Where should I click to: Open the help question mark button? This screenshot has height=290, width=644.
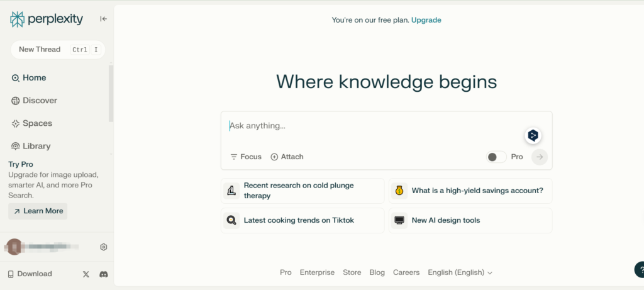640,270
